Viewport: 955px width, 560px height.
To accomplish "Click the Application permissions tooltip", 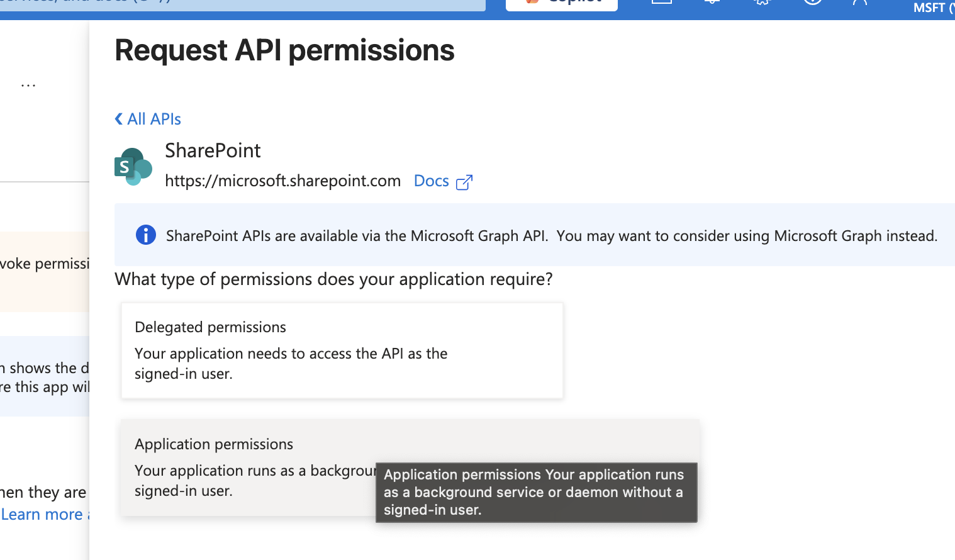I will click(x=537, y=492).
